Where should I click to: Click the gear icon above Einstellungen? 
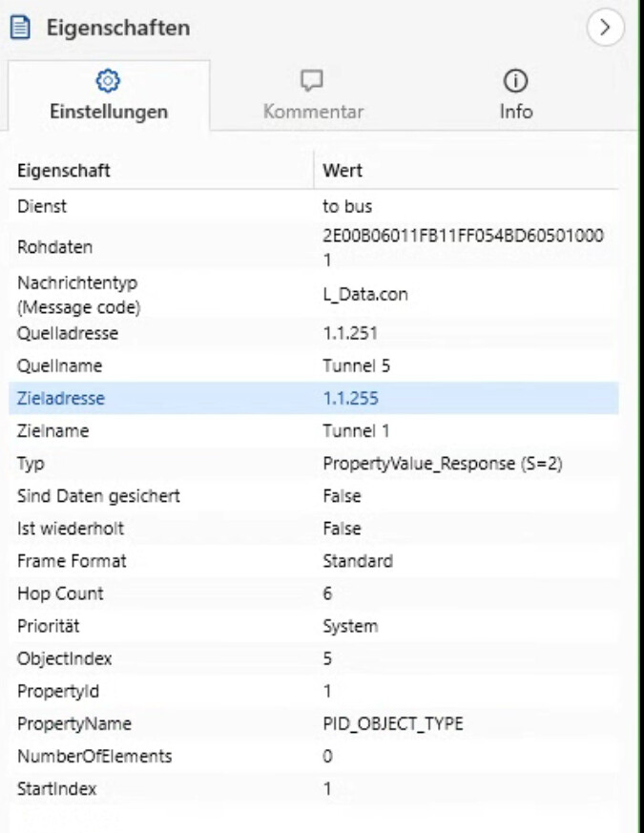109,80
